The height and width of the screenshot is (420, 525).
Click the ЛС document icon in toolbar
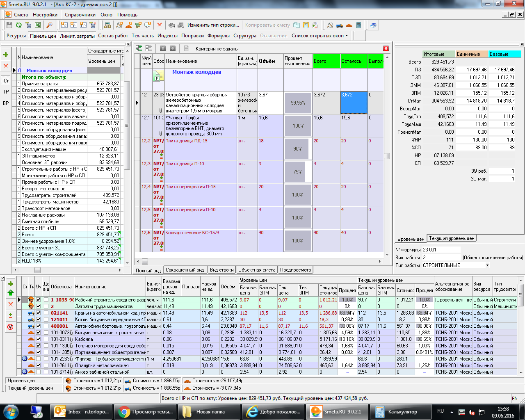tap(64, 25)
